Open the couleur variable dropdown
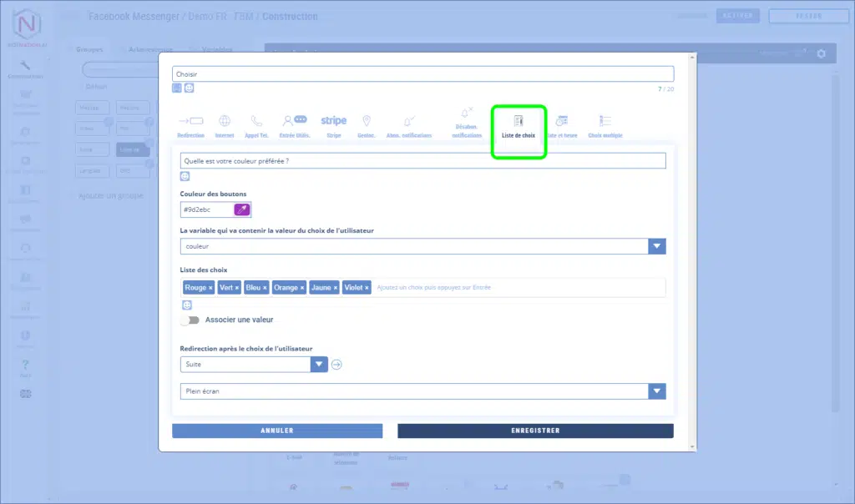 click(x=657, y=246)
